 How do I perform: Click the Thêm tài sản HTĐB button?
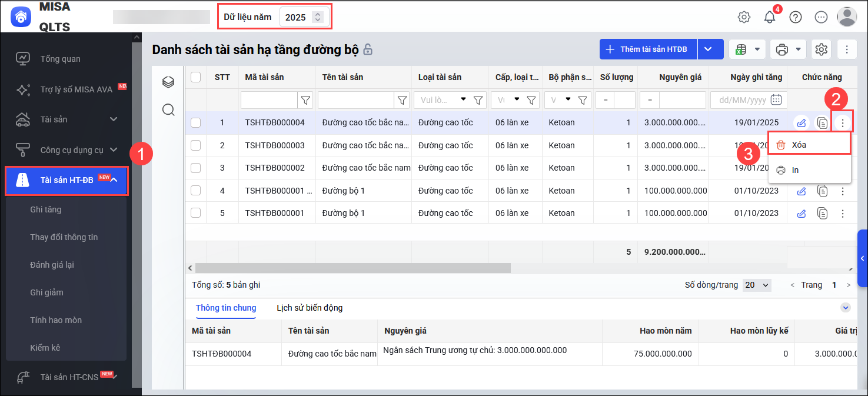pos(648,49)
